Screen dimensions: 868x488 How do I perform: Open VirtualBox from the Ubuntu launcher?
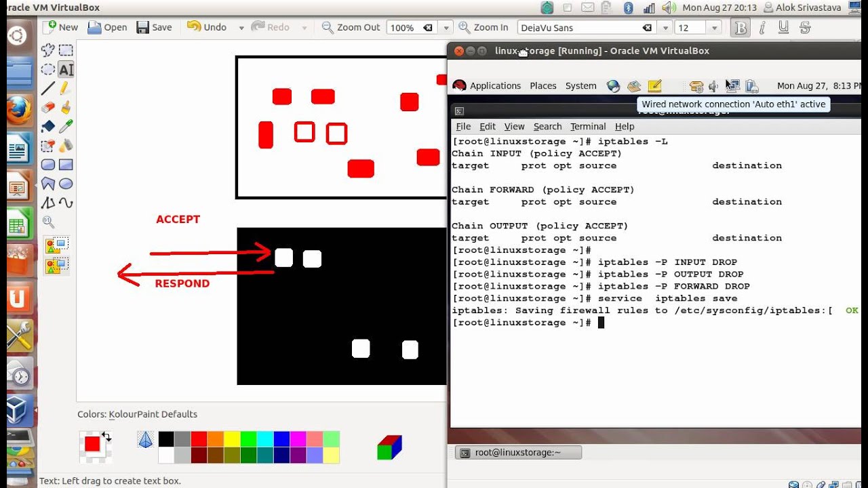click(18, 409)
